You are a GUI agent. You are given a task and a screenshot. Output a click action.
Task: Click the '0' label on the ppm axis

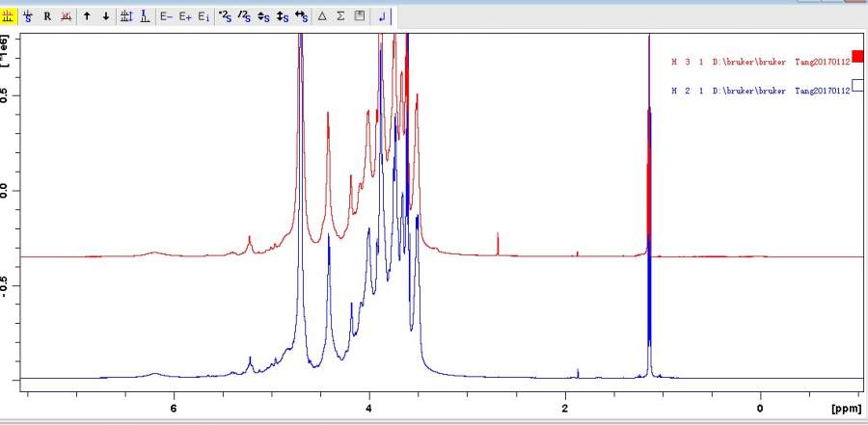click(761, 409)
